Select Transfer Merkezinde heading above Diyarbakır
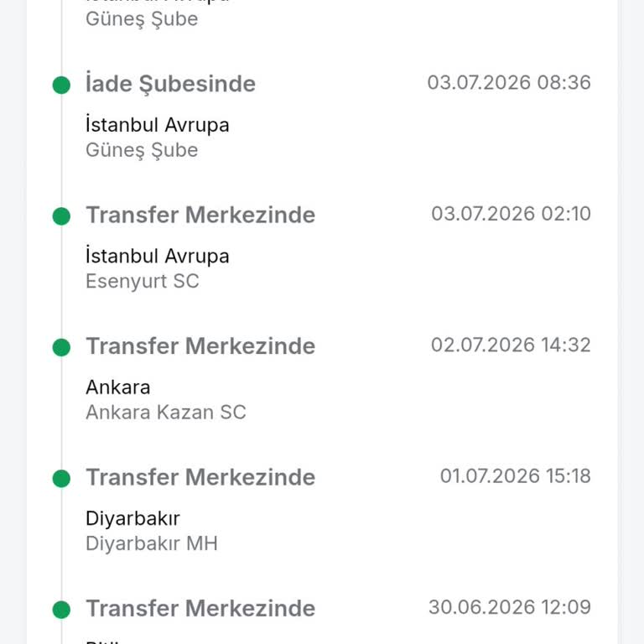Image resolution: width=644 pixels, height=644 pixels. [200, 477]
